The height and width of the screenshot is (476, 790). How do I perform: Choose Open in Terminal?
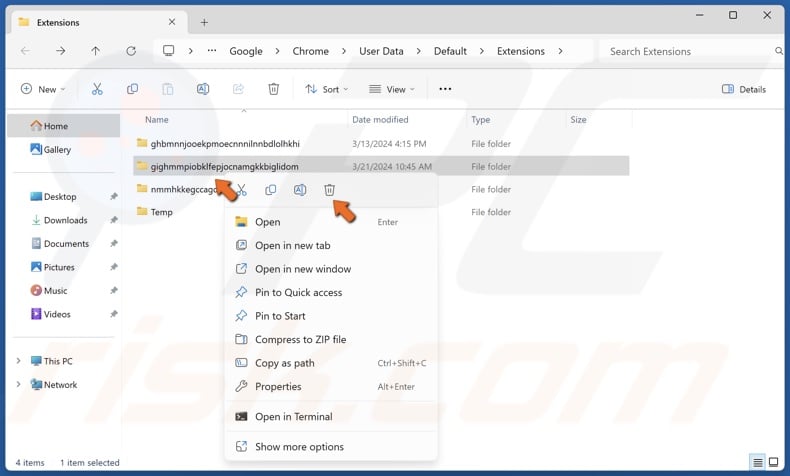tap(331, 417)
